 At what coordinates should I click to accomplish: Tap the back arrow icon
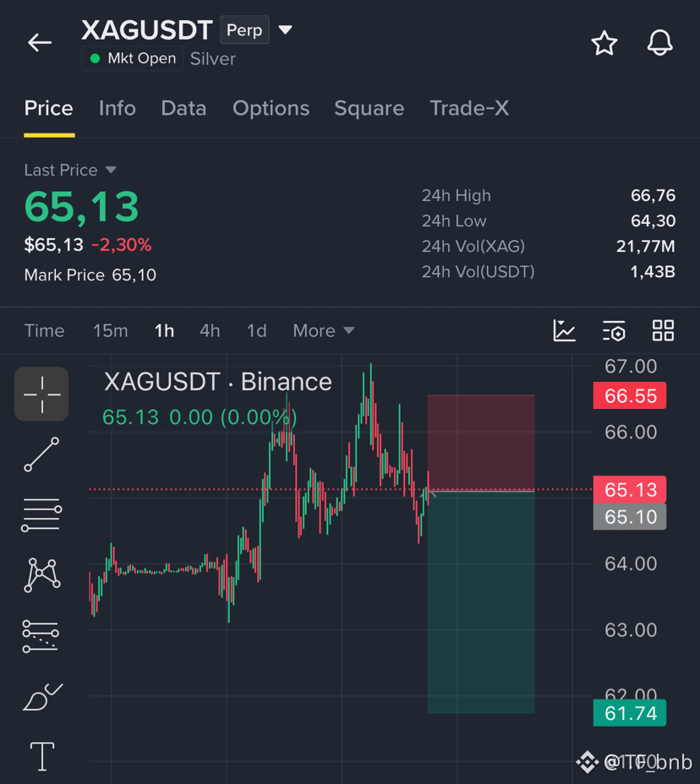pos(40,42)
